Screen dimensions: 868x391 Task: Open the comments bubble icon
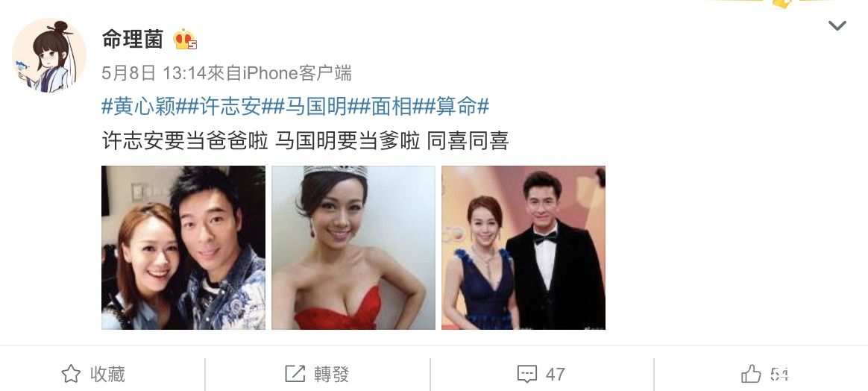527,375
